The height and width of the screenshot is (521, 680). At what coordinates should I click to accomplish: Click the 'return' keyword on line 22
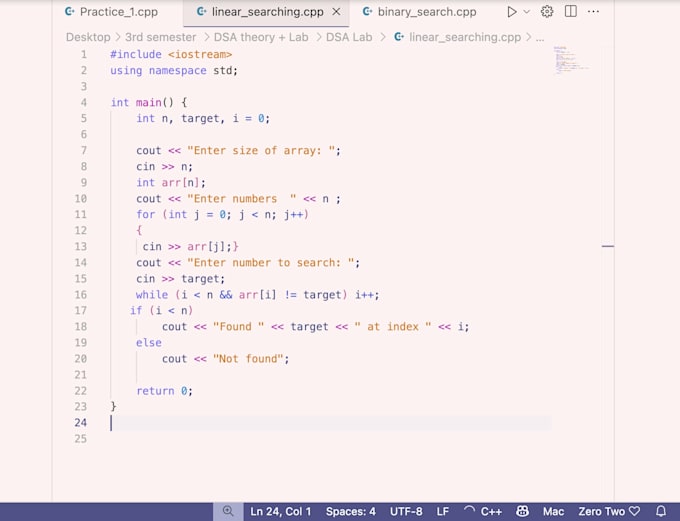(x=155, y=391)
